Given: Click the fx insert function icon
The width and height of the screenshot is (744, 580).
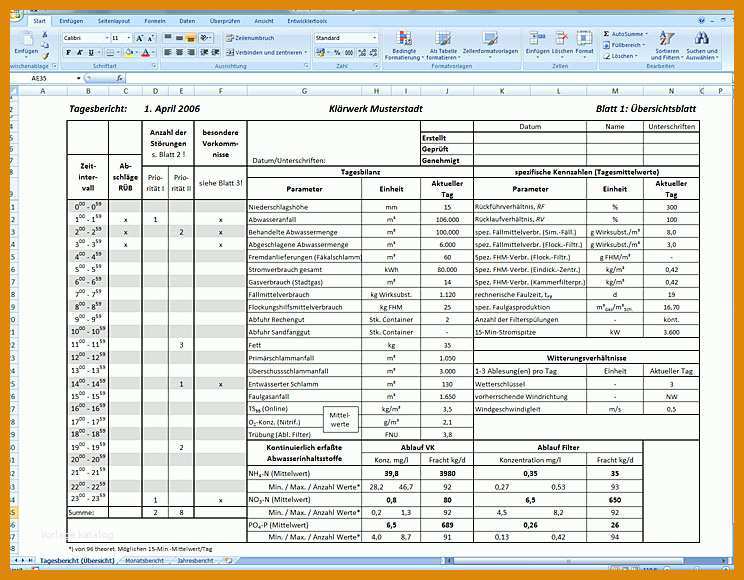Looking at the screenshot, I should pyautogui.click(x=120, y=78).
